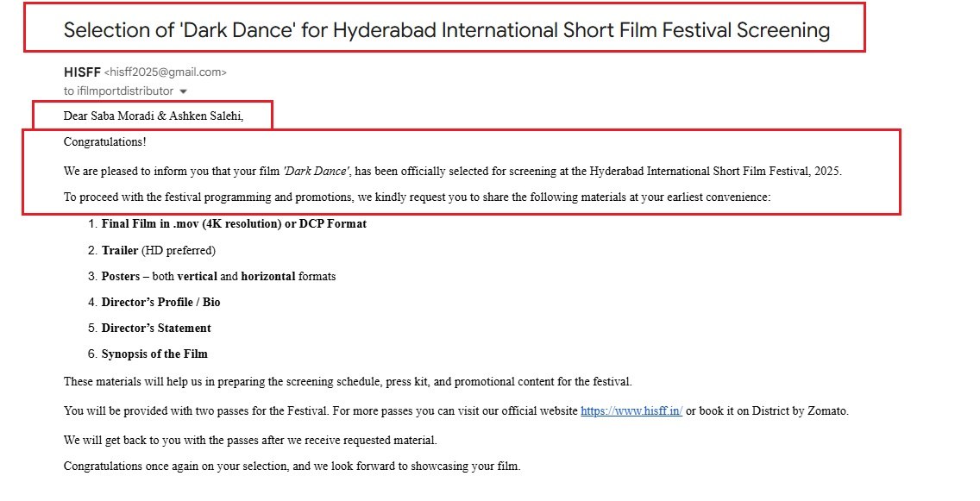Click the 'Dear Saba Moradi & Ashken Salehi' greeting
The image size is (980, 501).
(154, 116)
